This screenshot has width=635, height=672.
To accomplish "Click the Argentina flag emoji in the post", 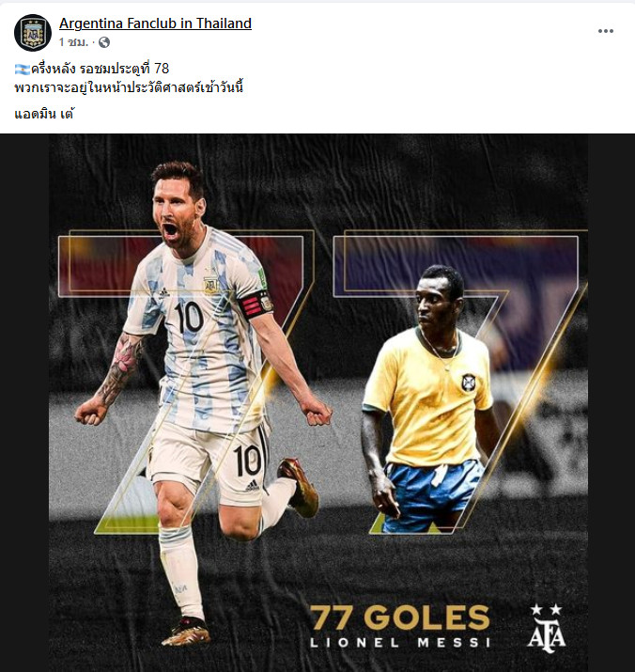I will click(22, 69).
